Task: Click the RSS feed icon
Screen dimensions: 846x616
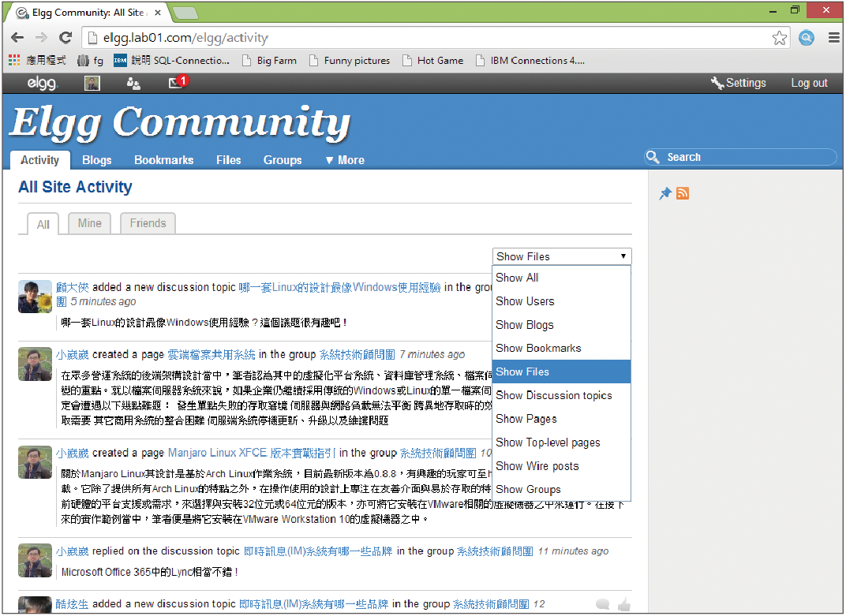Action: [683, 193]
